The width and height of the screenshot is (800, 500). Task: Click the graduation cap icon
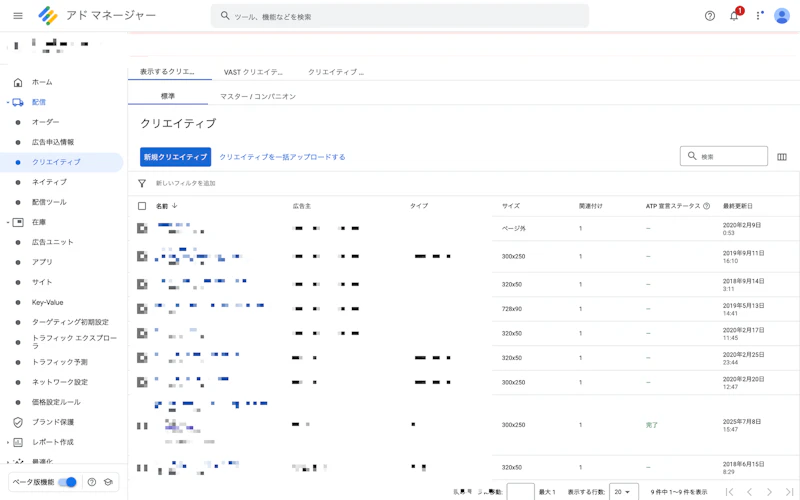pos(108,482)
